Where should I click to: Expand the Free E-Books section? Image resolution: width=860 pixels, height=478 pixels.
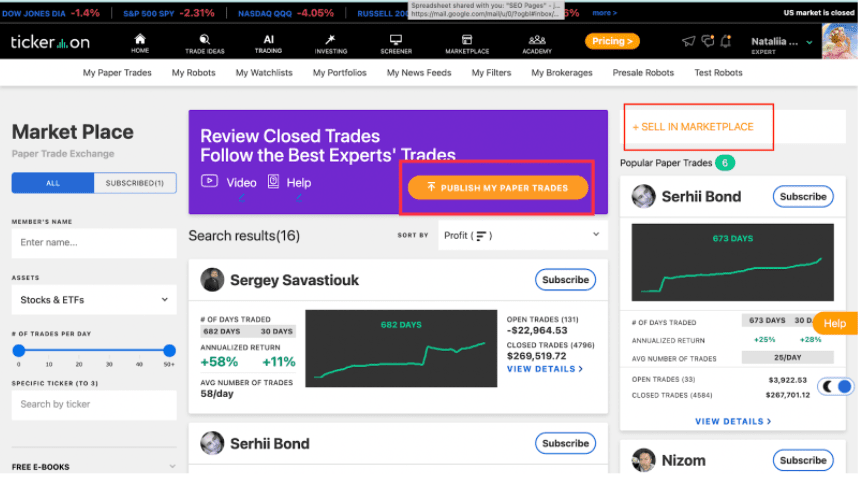coord(94,466)
